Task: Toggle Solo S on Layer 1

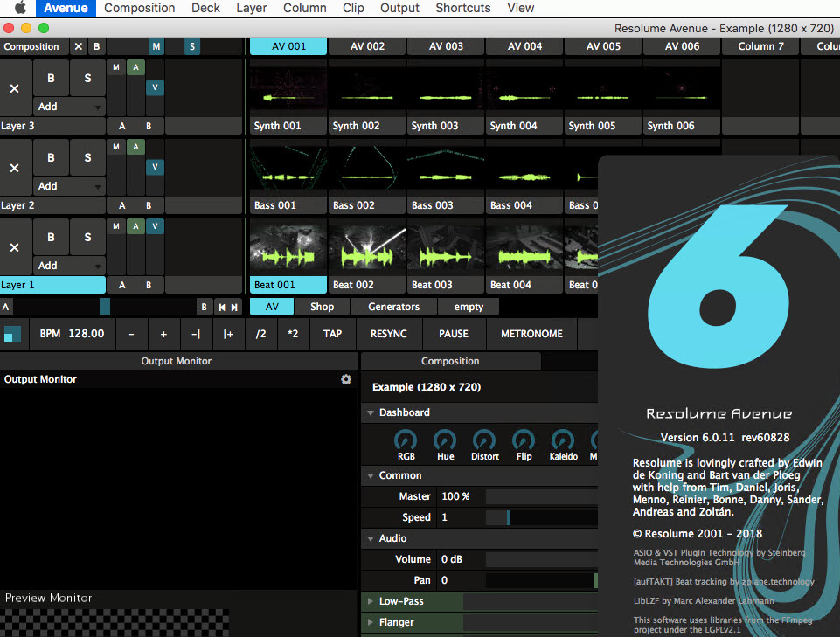Action: (87, 237)
